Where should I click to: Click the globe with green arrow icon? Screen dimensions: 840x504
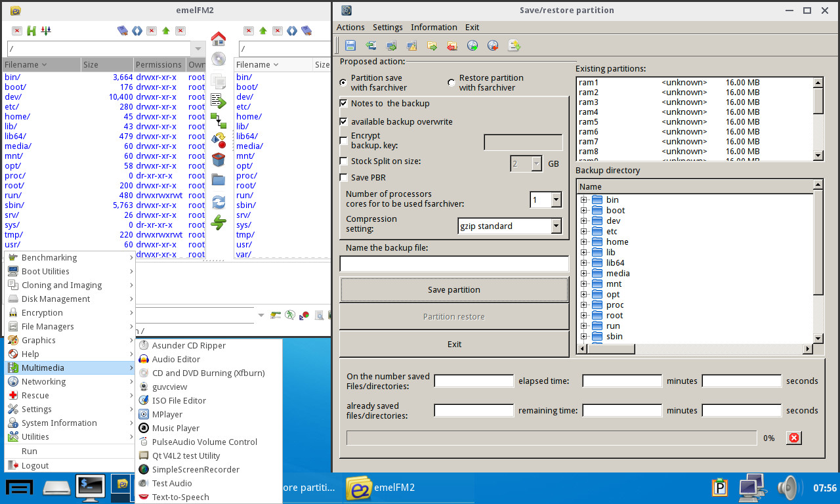click(x=472, y=45)
